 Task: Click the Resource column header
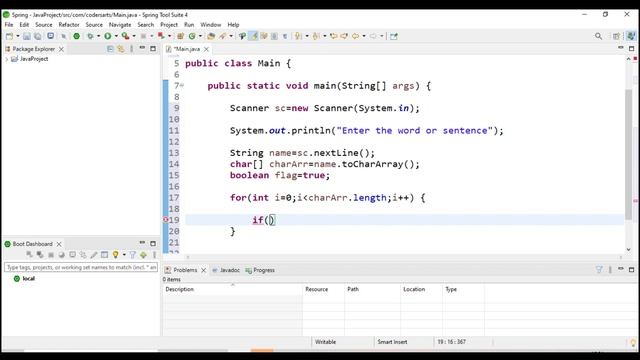pyautogui.click(x=324, y=289)
